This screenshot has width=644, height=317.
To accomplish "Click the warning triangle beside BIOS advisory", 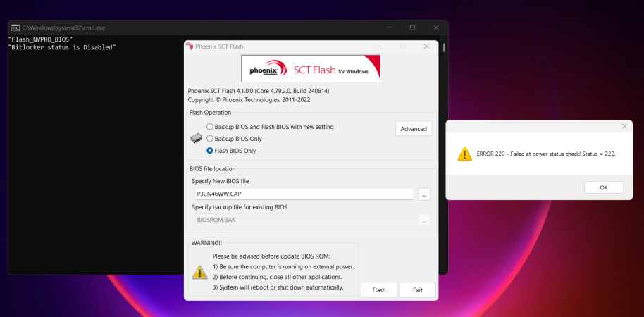I will tap(200, 271).
